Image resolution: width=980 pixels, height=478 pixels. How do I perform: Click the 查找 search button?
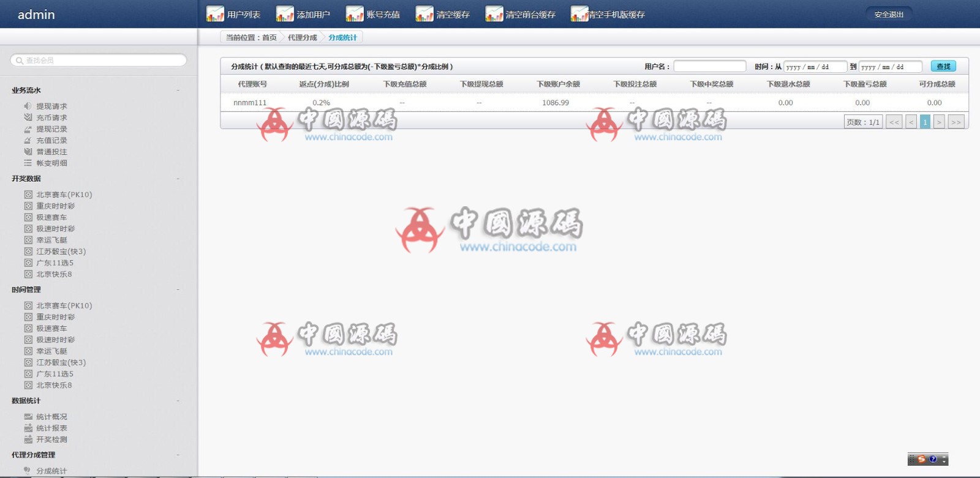point(943,66)
